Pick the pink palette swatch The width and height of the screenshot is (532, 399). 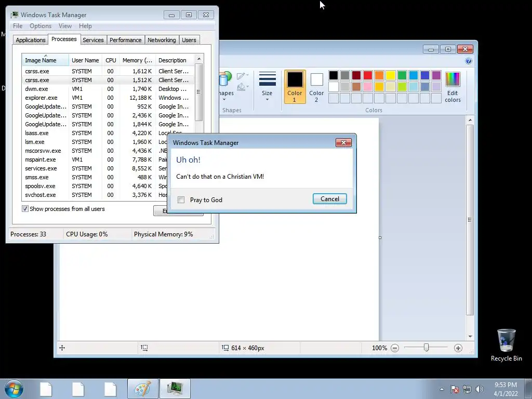pos(368,87)
